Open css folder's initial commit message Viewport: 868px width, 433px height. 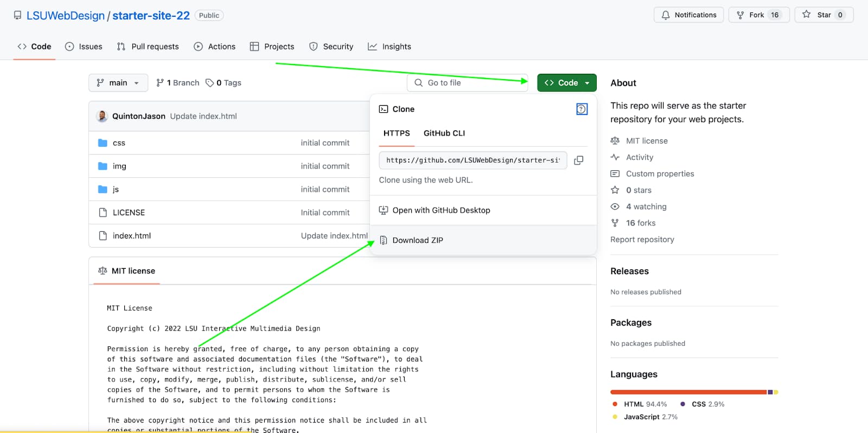[x=325, y=143]
